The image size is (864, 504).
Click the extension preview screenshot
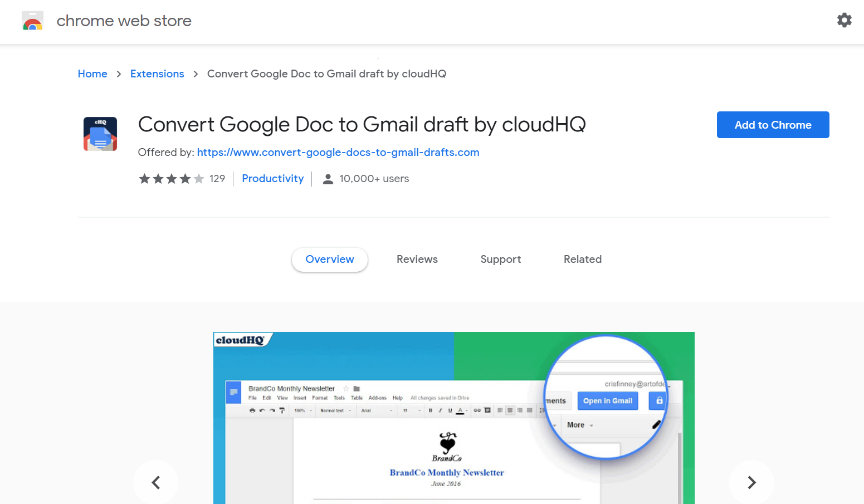pyautogui.click(x=454, y=418)
